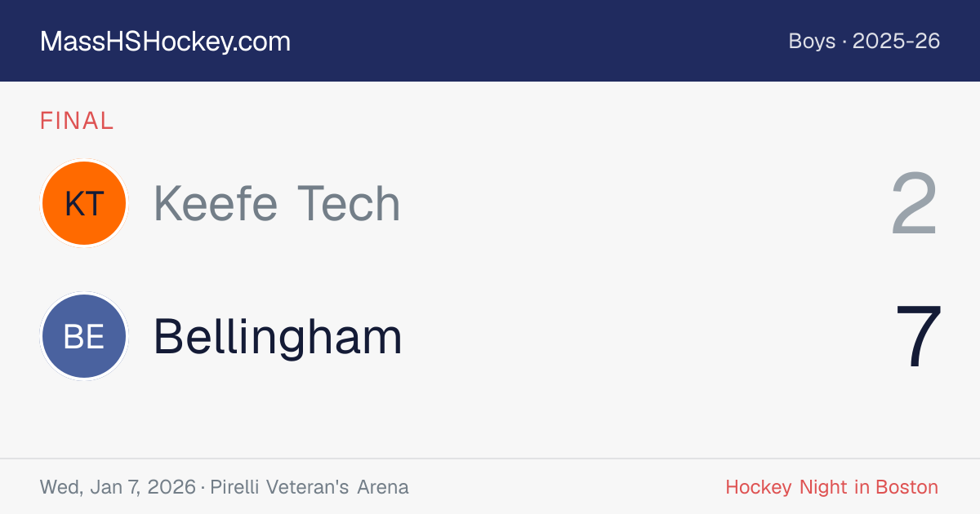Click Keefe Tech's score of 2
Viewport: 980px width, 514px height.
pyautogui.click(x=914, y=204)
